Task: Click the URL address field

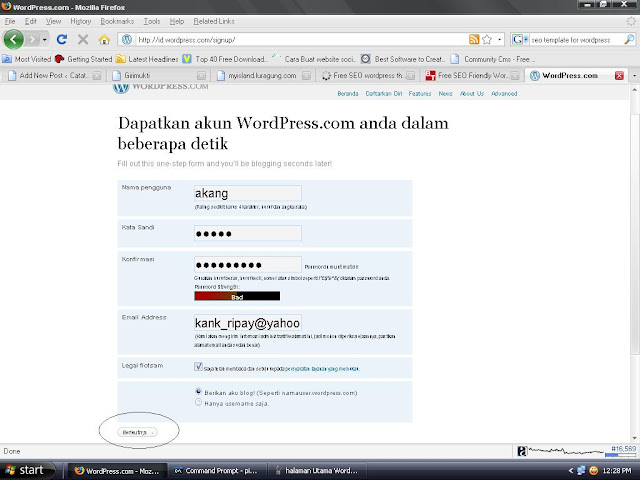Action: coord(301,40)
